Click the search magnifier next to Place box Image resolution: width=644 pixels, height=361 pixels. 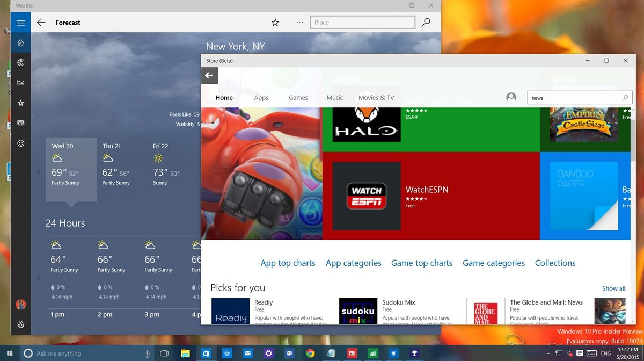426,22
